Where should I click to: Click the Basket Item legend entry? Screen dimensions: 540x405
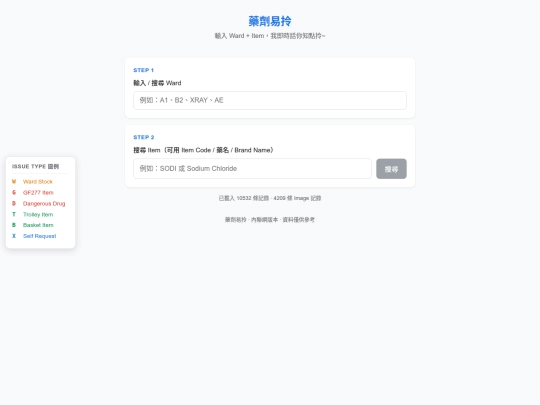coord(38,225)
